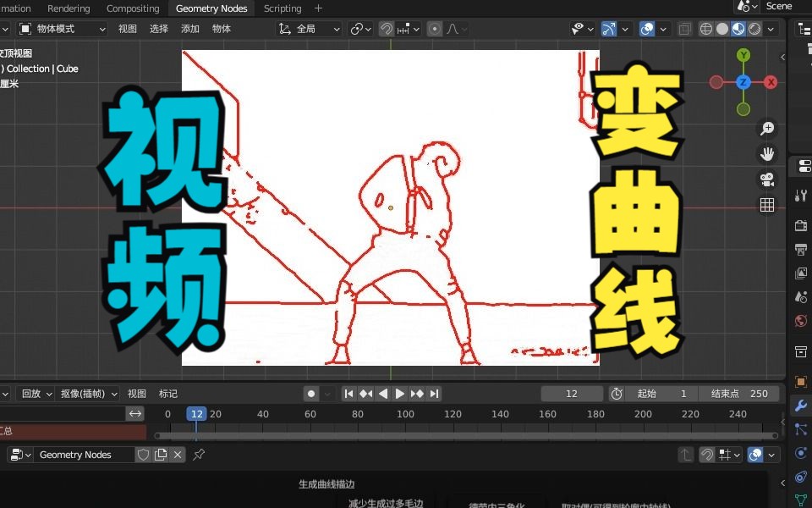Open the timeline 标记 marker menu
812x508 pixels.
coord(167,394)
